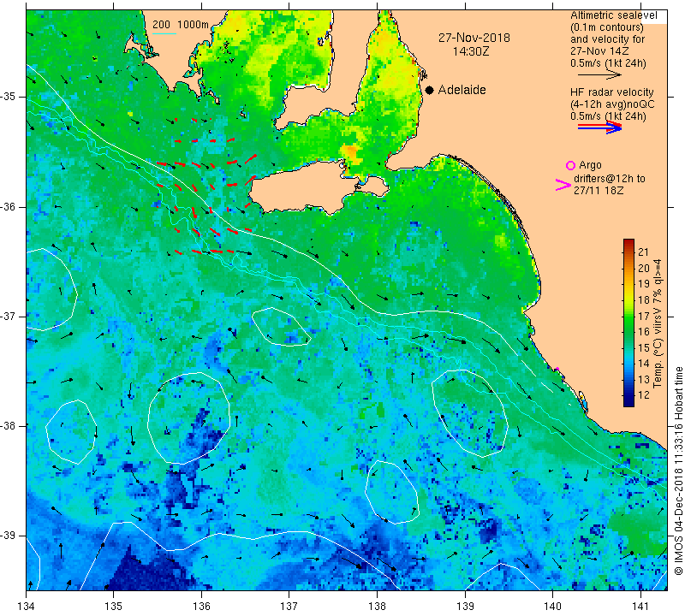Click the colorbar tick label '18'
Viewport: 685px width, 616px height.
click(x=644, y=300)
